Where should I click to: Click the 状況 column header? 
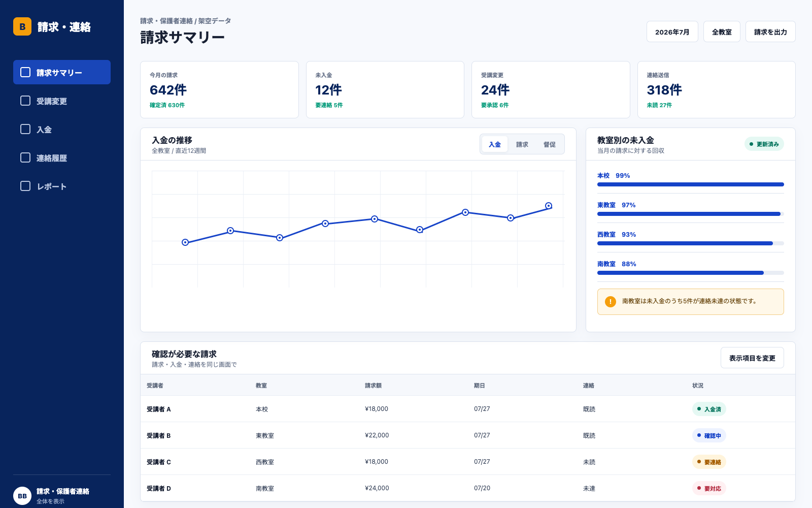pyautogui.click(x=698, y=386)
